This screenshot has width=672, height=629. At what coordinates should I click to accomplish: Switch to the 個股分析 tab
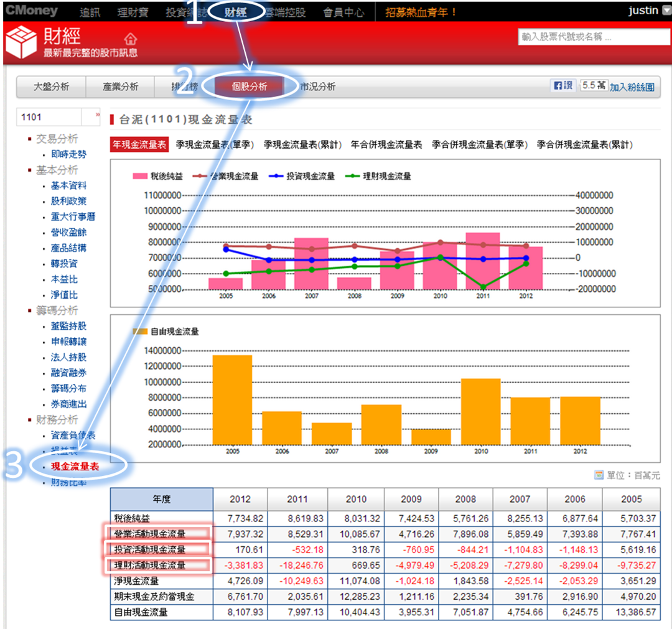(x=248, y=86)
